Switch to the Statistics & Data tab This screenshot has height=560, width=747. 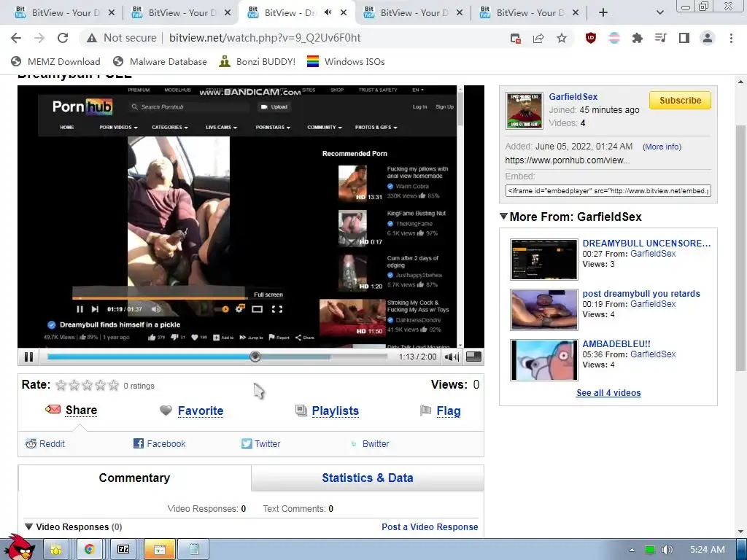pos(368,478)
